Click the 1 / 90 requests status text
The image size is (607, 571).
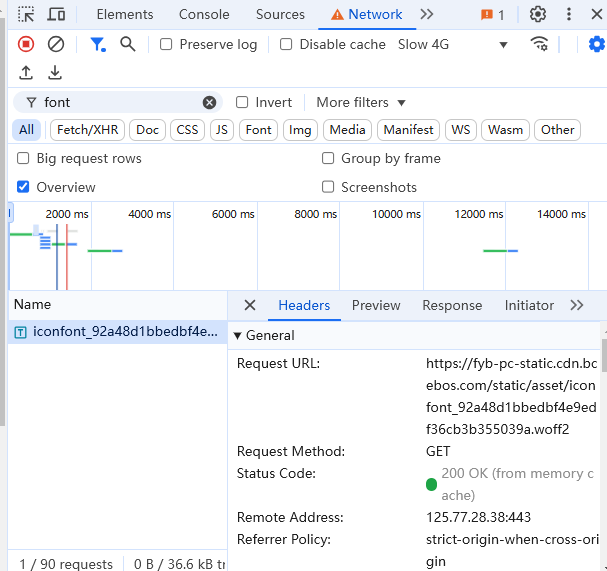click(66, 564)
